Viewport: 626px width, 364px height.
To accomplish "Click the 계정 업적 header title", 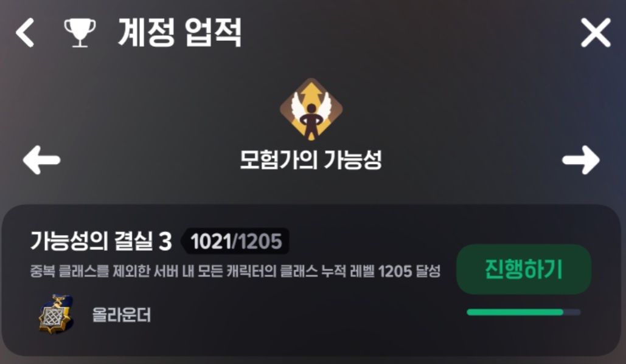I will [x=180, y=32].
